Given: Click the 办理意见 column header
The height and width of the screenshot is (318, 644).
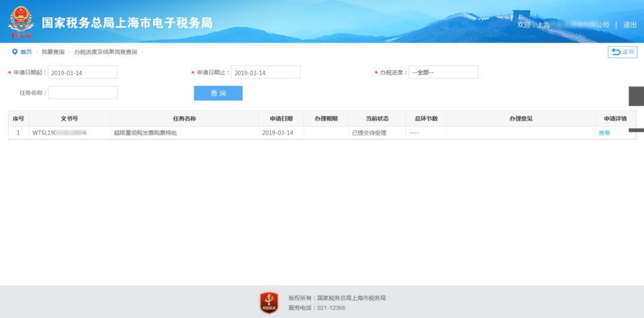Looking at the screenshot, I should (521, 118).
